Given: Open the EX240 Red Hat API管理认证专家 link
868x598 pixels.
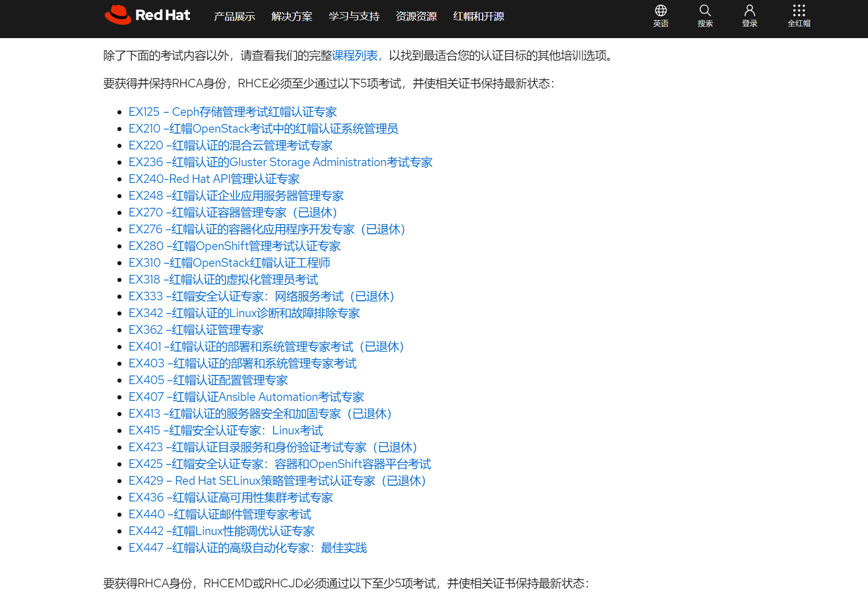Looking at the screenshot, I should [x=214, y=179].
